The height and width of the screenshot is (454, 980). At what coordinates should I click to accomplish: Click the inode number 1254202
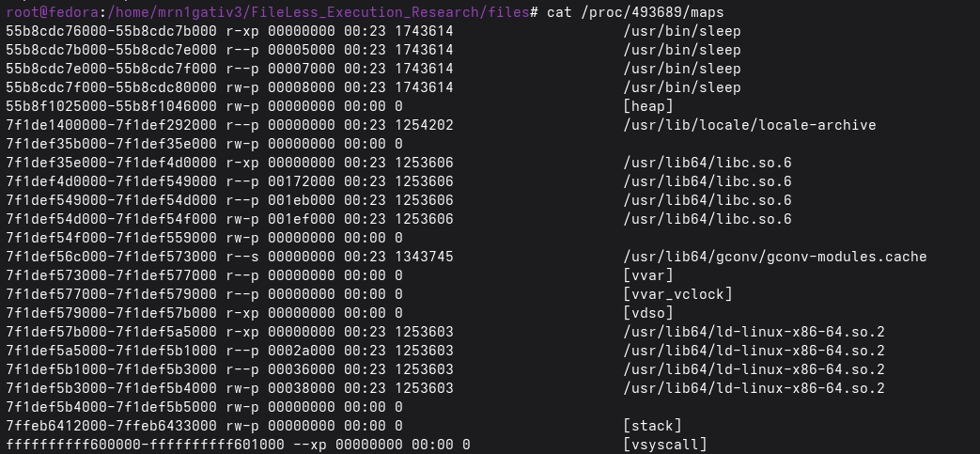(x=424, y=125)
